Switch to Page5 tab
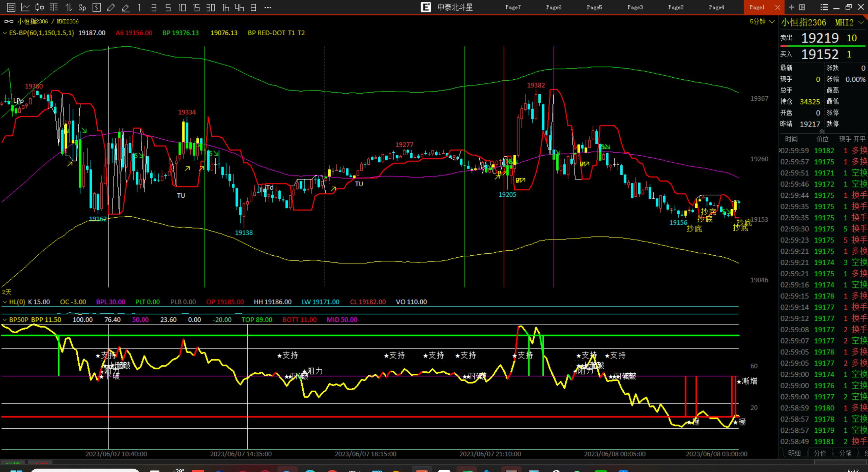 [x=594, y=7]
